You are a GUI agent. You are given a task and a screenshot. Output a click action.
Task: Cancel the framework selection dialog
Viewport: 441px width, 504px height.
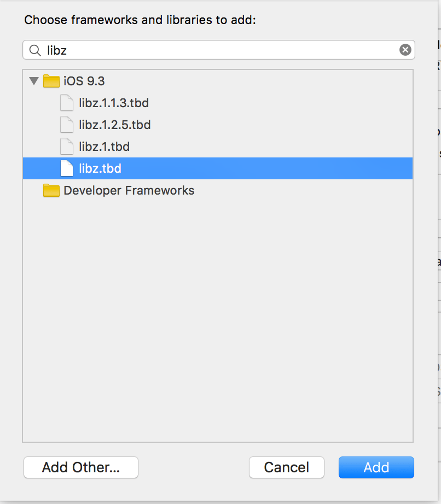pyautogui.click(x=286, y=467)
